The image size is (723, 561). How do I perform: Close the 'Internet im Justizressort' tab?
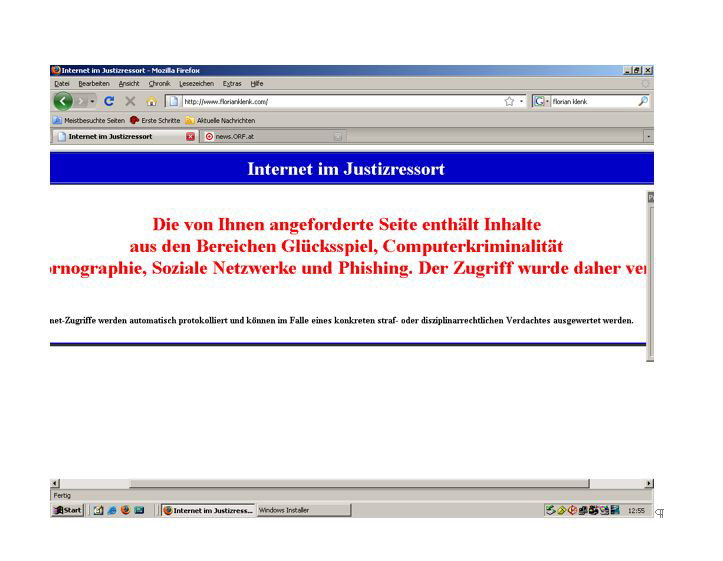tap(190, 136)
